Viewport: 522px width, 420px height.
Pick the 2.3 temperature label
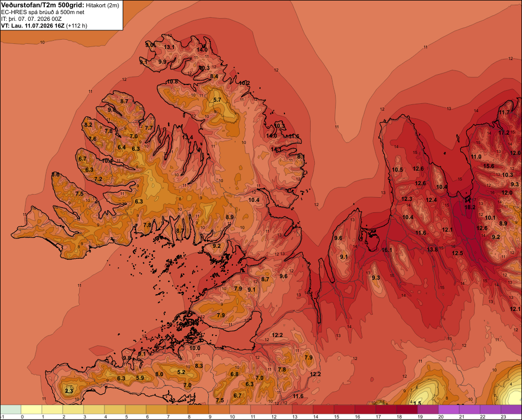click(69, 391)
